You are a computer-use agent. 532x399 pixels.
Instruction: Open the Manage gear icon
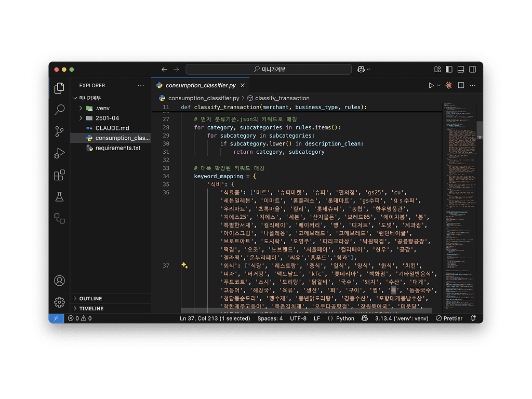(59, 302)
